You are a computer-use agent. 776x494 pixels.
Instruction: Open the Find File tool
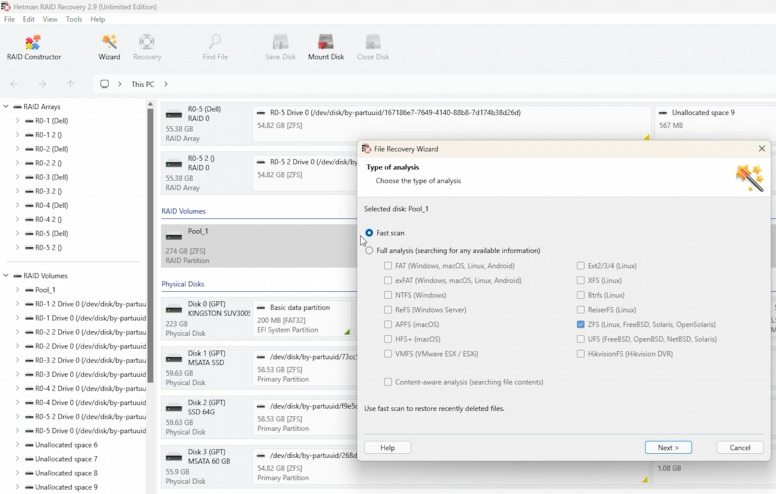click(x=215, y=48)
